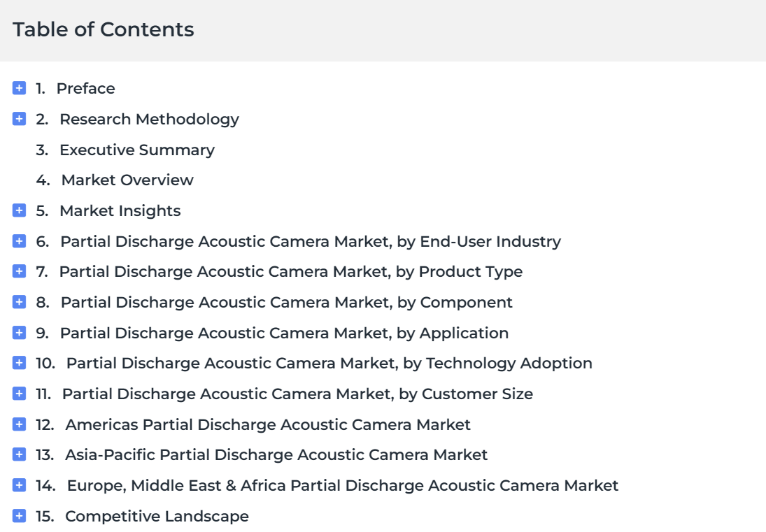Click plus icon for Asia-Pacific market chapter
766x532 pixels.
[19, 454]
